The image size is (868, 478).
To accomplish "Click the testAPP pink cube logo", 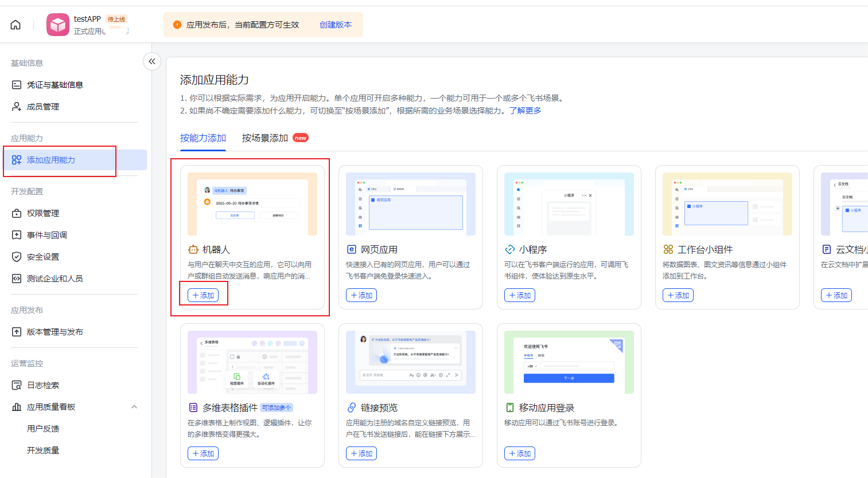I will pos(58,25).
